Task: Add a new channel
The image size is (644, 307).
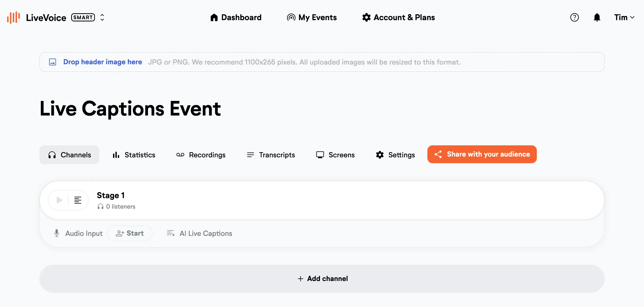Action: point(322,279)
